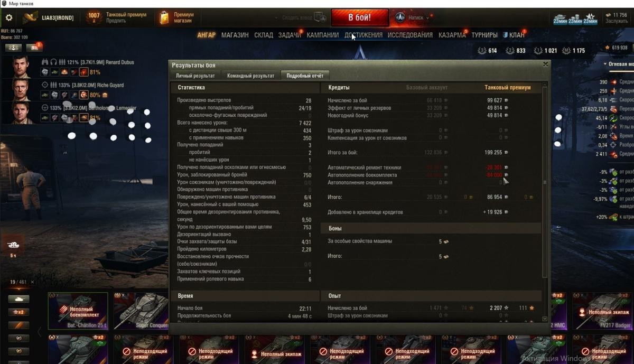This screenshot has height=364, width=634.
Task: Click the battle results vertical scrollbar
Action: [x=545, y=182]
